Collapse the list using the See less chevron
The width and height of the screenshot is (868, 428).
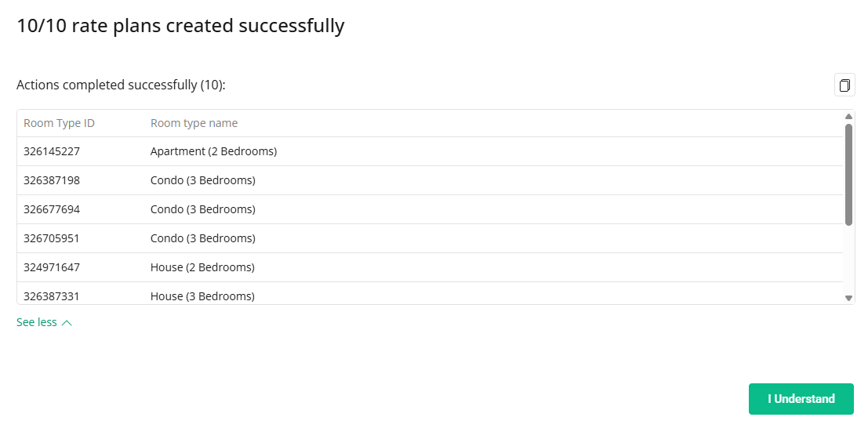67,323
